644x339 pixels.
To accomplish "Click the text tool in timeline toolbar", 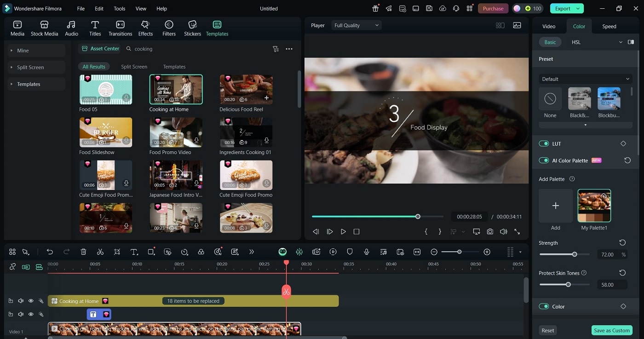I will (134, 252).
